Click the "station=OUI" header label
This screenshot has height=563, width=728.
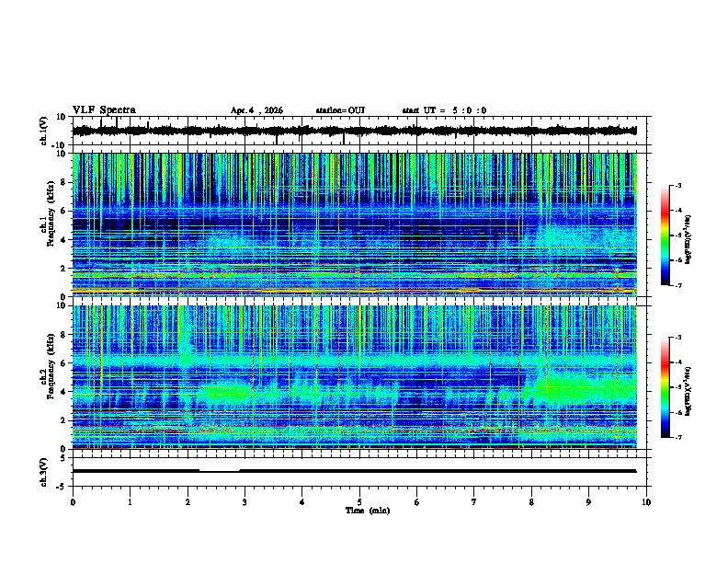[340, 110]
